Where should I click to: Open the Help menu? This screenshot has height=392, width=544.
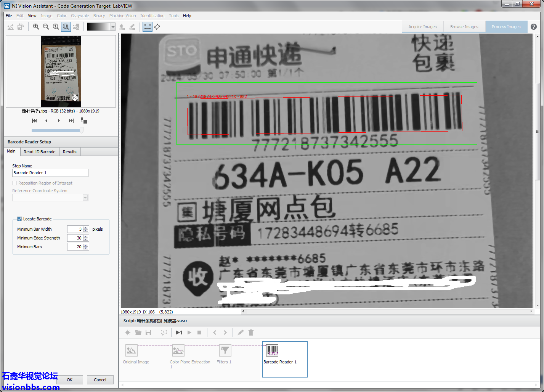(187, 16)
